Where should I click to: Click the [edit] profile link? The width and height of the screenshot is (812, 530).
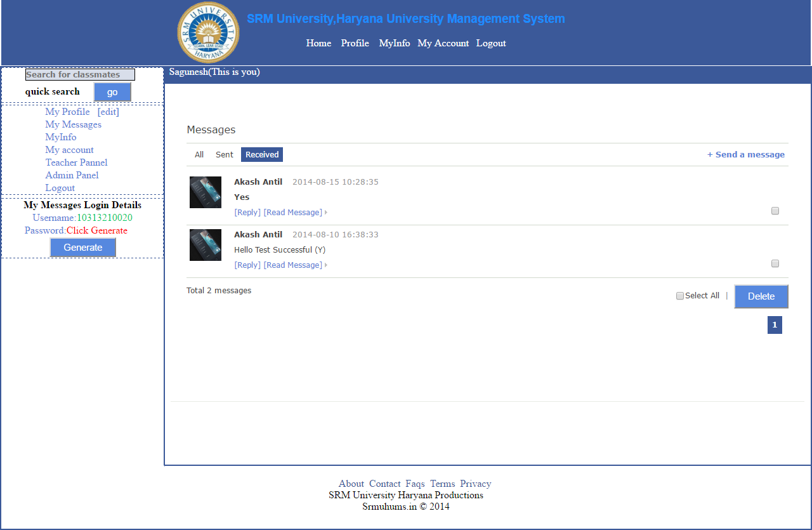point(108,112)
